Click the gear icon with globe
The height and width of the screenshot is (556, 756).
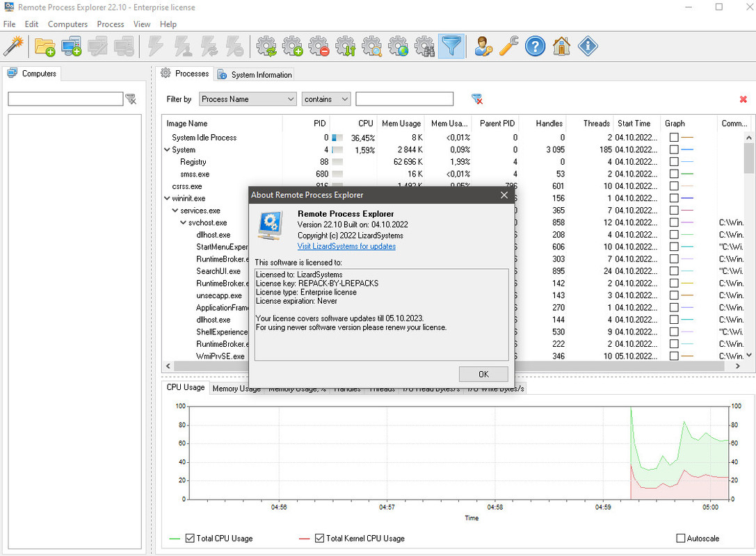coord(399,47)
